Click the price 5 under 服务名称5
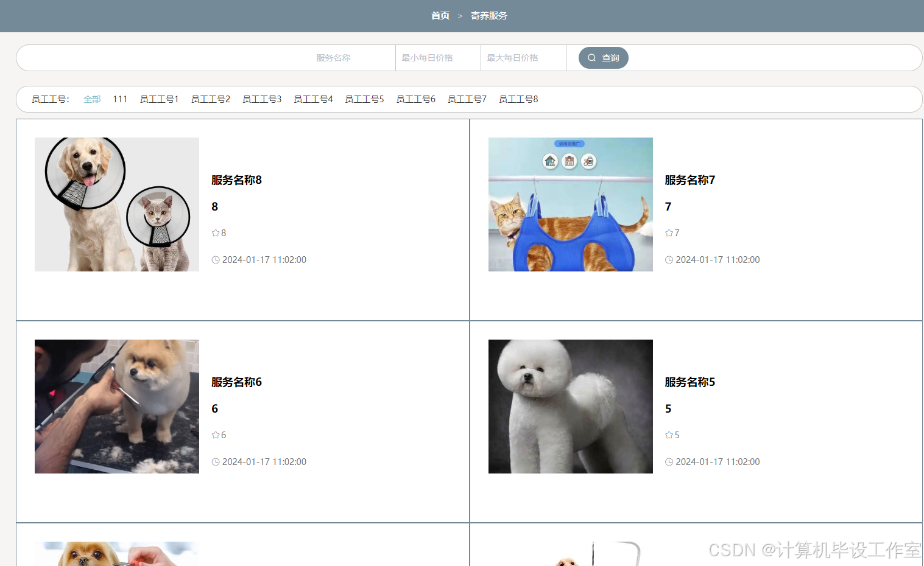 (x=668, y=409)
